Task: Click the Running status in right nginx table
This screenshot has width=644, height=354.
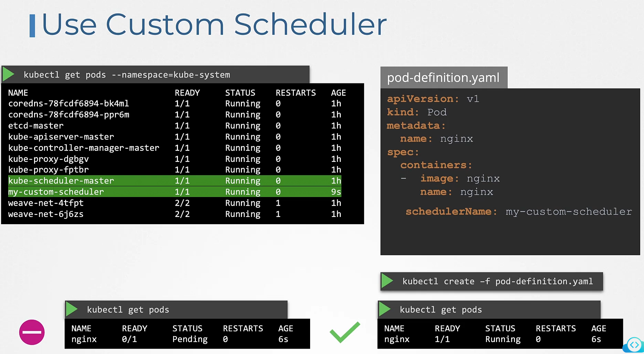Action: point(503,339)
